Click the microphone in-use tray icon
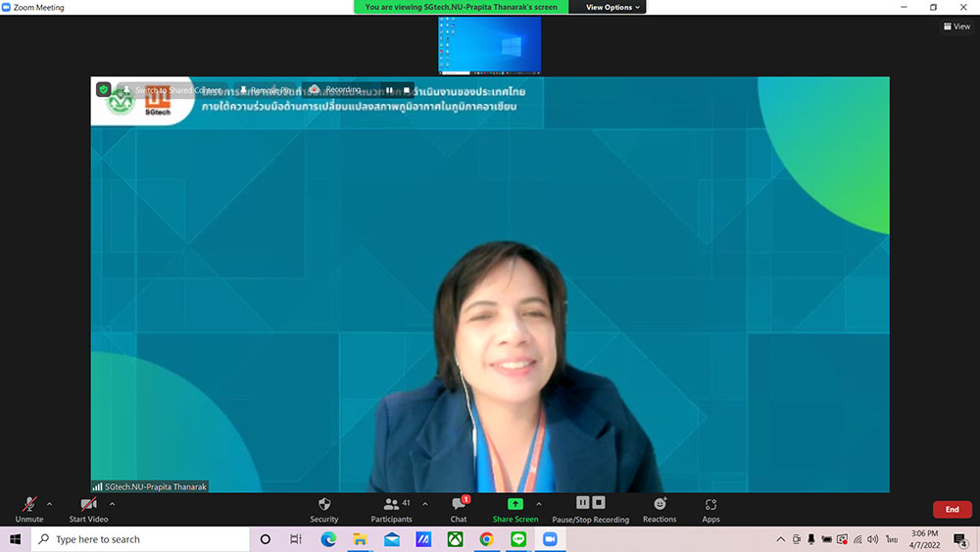The height and width of the screenshot is (552, 980). tap(811, 539)
